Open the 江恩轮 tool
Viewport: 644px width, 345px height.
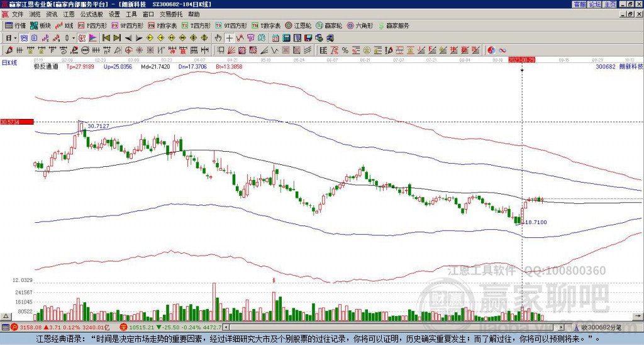click(299, 25)
